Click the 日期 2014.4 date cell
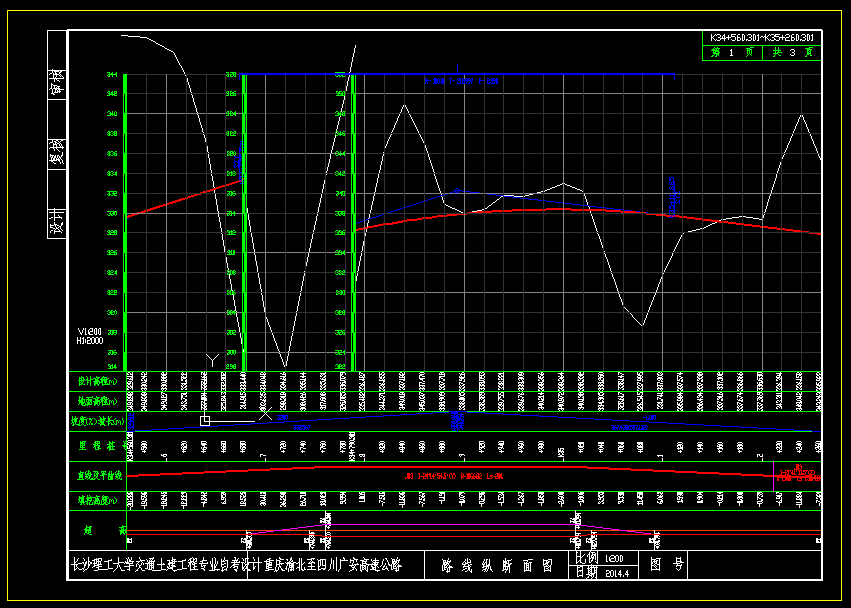Viewport: 851px width, 608px height. (x=601, y=573)
